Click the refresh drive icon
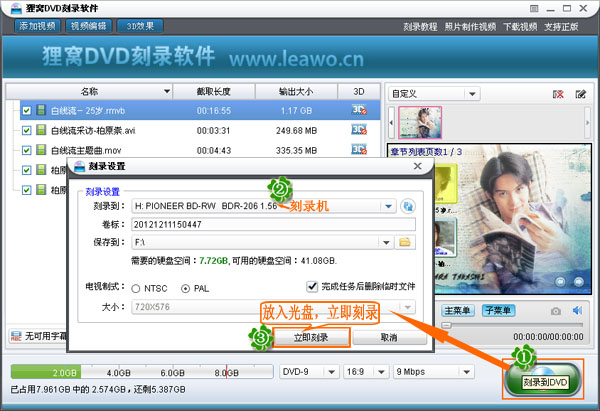Screen dimensions: 600x411 [408, 206]
